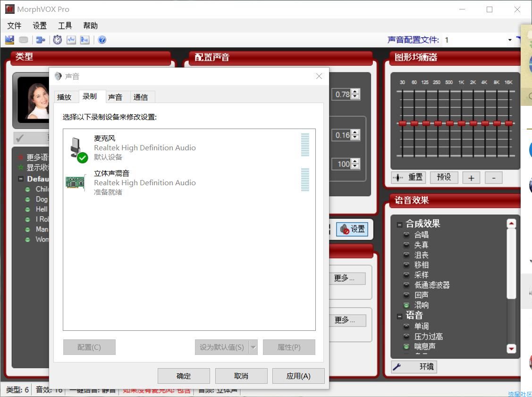Click the greyed keyboard toolbar icon

tap(24, 40)
